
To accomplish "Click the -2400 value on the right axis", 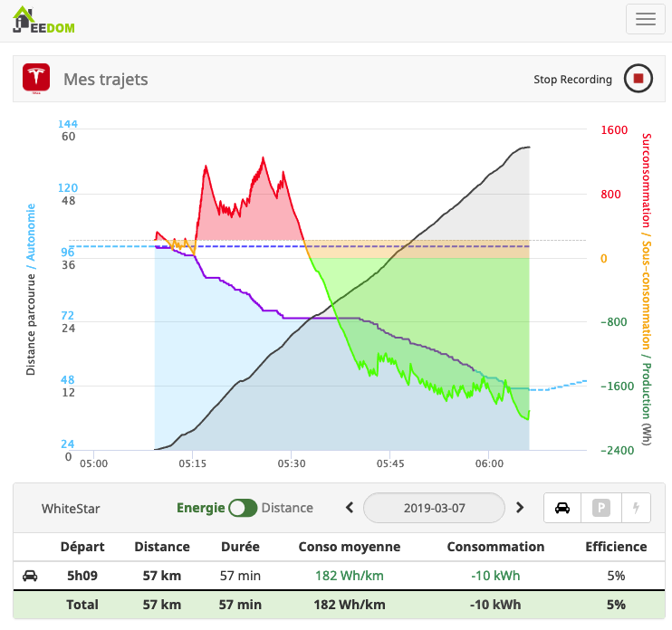I will (617, 451).
